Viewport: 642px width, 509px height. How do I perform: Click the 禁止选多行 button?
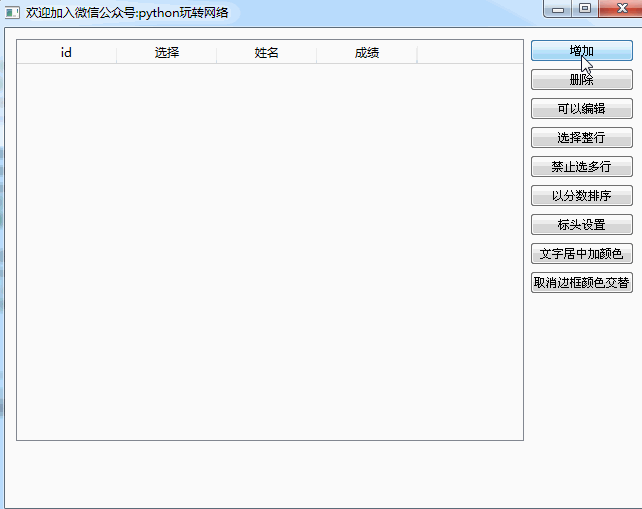pyautogui.click(x=581, y=167)
